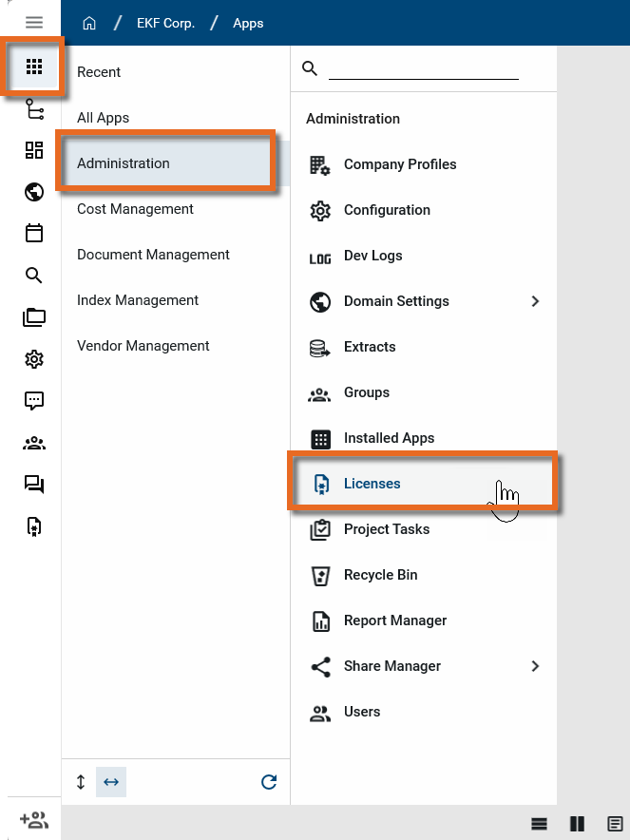
Task: Click the hierarchy tree icon in sidebar
Action: pyautogui.click(x=34, y=109)
